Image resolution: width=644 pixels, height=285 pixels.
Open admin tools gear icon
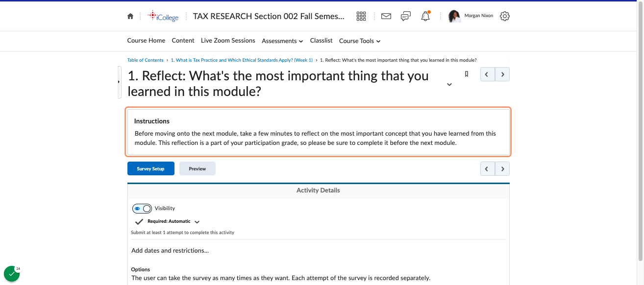click(505, 16)
